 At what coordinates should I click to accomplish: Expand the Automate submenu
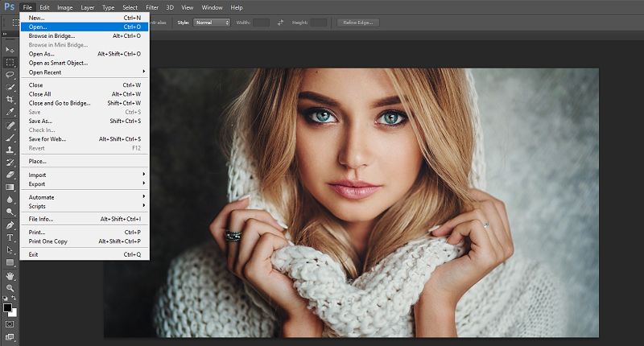85,197
